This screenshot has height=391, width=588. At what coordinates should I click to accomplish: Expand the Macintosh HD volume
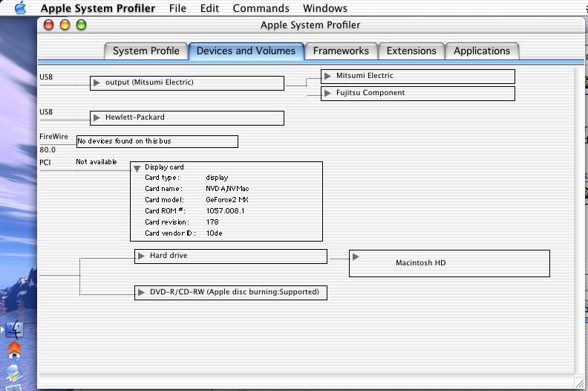(x=356, y=256)
